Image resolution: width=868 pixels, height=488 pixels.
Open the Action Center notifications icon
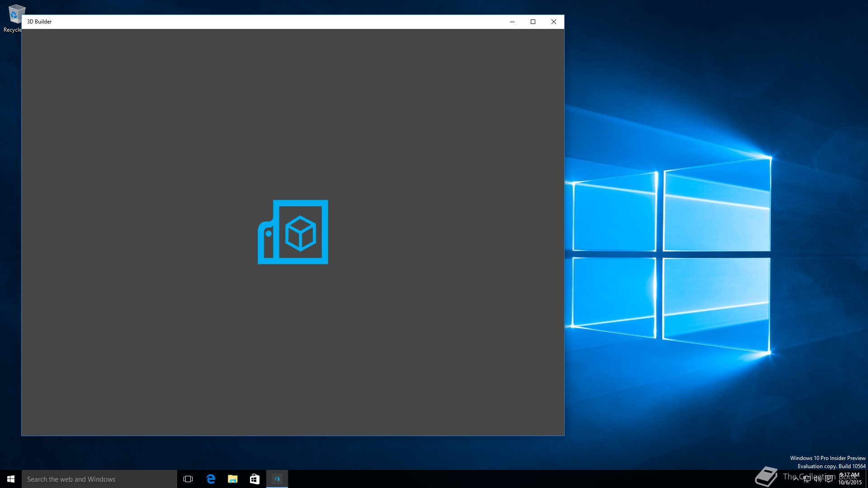click(829, 479)
